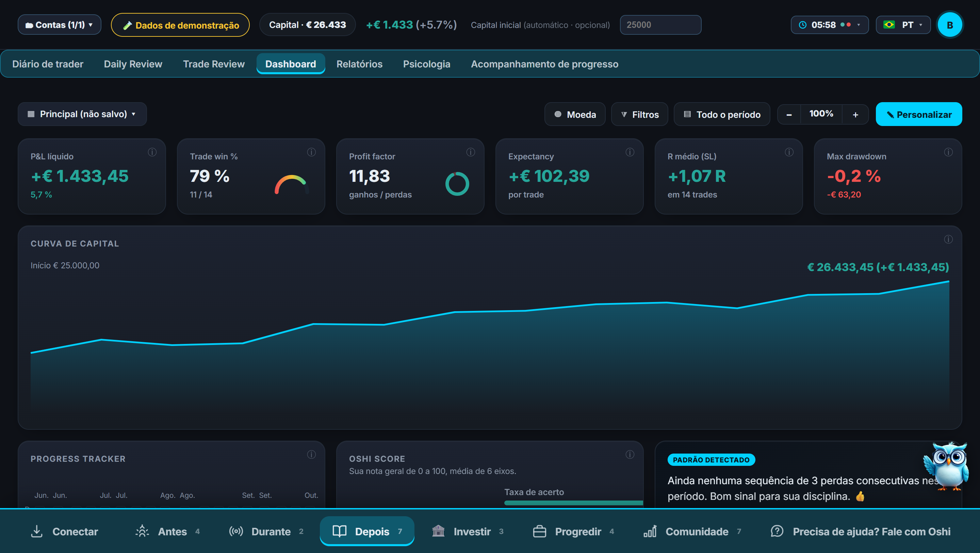Switch to the Daily Review tab
Image resolution: width=980 pixels, height=553 pixels.
coord(133,64)
